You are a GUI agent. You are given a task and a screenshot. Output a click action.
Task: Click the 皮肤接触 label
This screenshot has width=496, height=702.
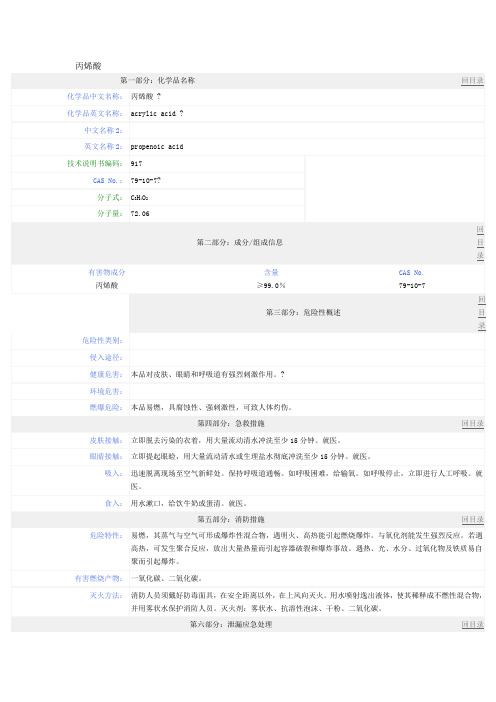tap(106, 440)
